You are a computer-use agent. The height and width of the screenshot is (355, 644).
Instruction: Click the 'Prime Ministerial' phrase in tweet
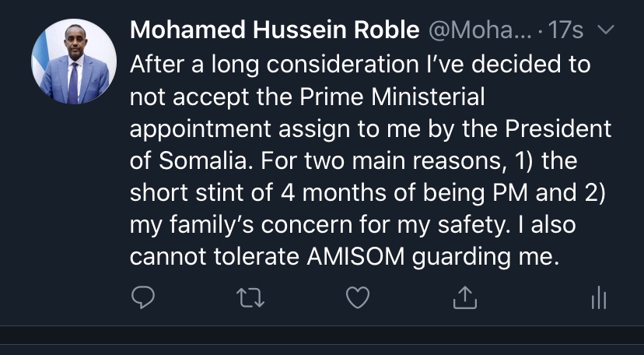click(x=392, y=97)
